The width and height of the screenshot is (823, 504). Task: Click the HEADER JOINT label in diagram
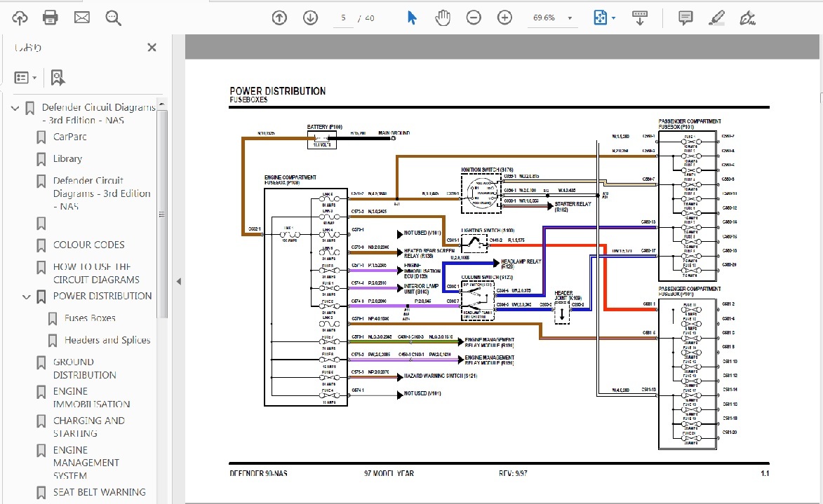coord(568,295)
